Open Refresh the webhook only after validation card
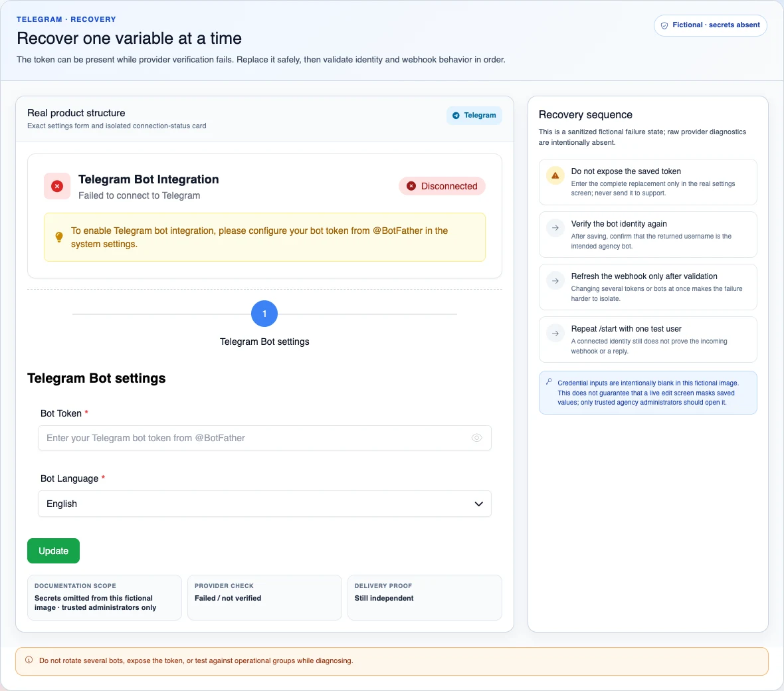This screenshot has height=691, width=784. (648, 287)
